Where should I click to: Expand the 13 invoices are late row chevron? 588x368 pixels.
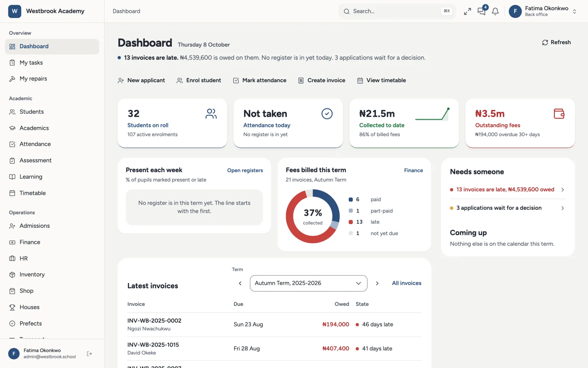pyautogui.click(x=562, y=190)
